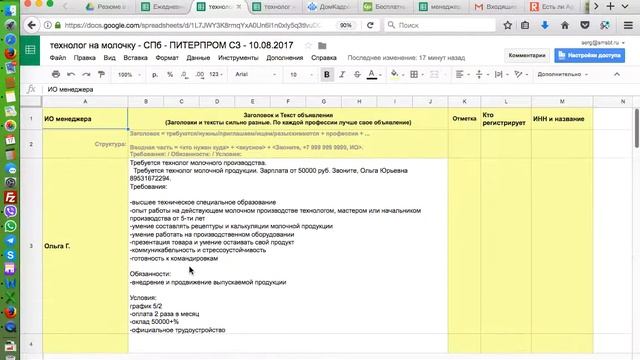Open the font size 10 dropdown
The width and height of the screenshot is (640, 360).
tap(301, 75)
